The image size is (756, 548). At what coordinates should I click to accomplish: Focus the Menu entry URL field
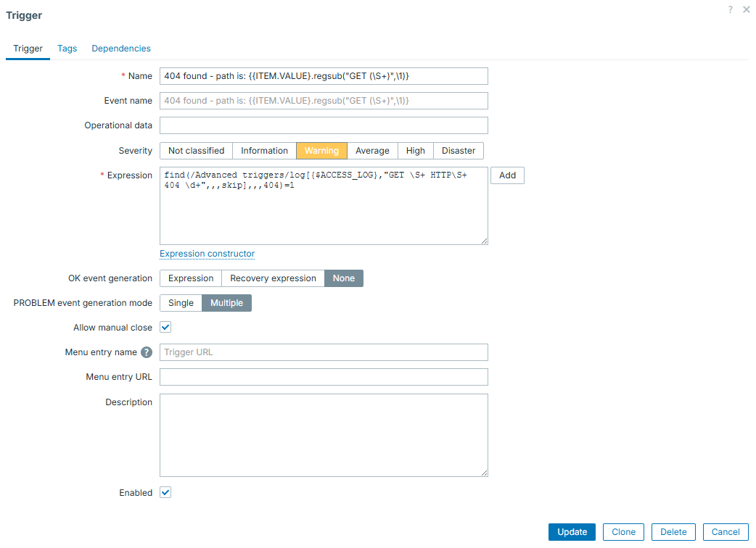pos(324,377)
